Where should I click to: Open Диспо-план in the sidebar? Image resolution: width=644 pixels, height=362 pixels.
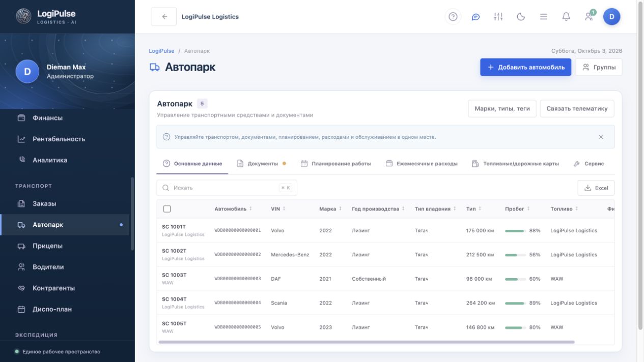click(65, 309)
